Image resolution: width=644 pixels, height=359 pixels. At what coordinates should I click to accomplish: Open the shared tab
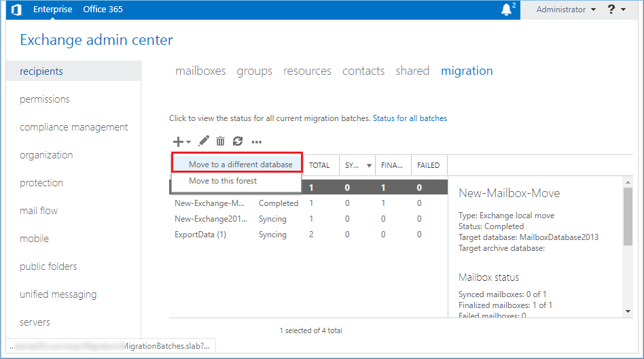click(412, 71)
